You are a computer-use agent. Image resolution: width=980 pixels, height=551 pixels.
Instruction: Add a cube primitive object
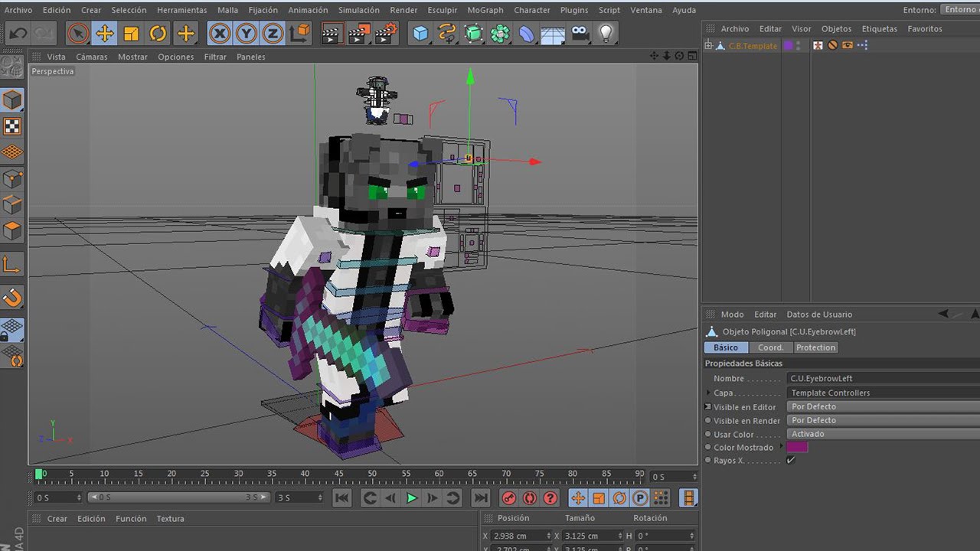pyautogui.click(x=420, y=33)
